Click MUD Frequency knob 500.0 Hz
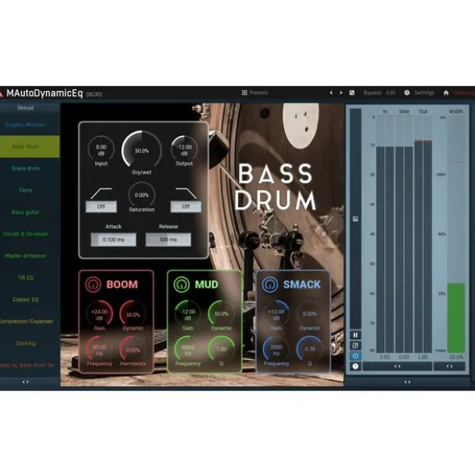This screenshot has height=476, width=475. [188, 349]
